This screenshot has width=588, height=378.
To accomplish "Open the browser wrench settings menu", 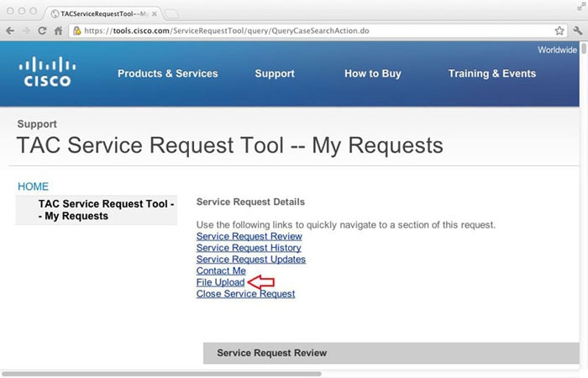I will click(578, 31).
